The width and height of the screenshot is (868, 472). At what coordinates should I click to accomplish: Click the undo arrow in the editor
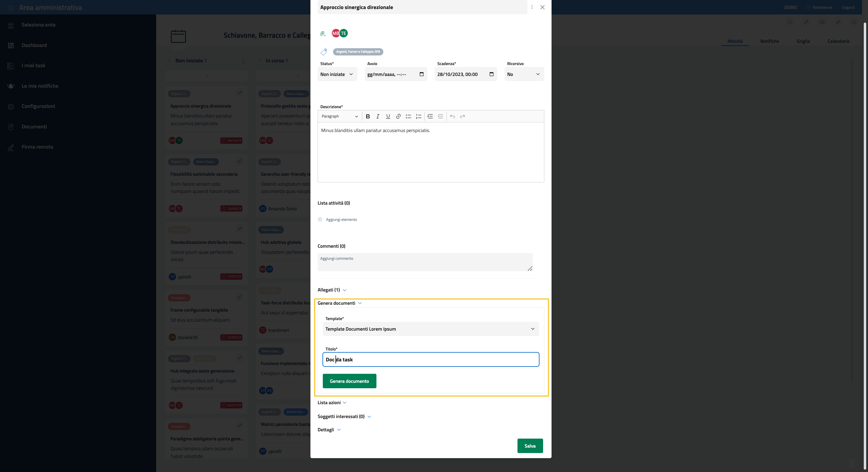452,116
